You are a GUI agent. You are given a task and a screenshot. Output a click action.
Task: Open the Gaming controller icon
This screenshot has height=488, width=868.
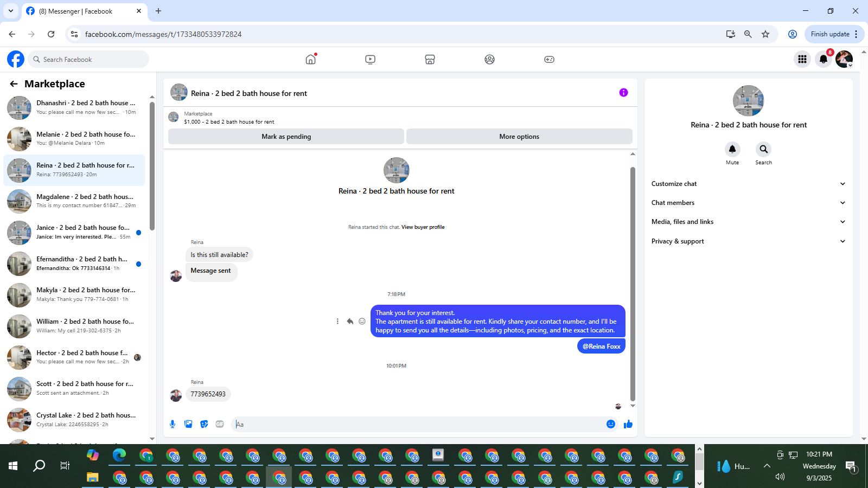tap(550, 59)
